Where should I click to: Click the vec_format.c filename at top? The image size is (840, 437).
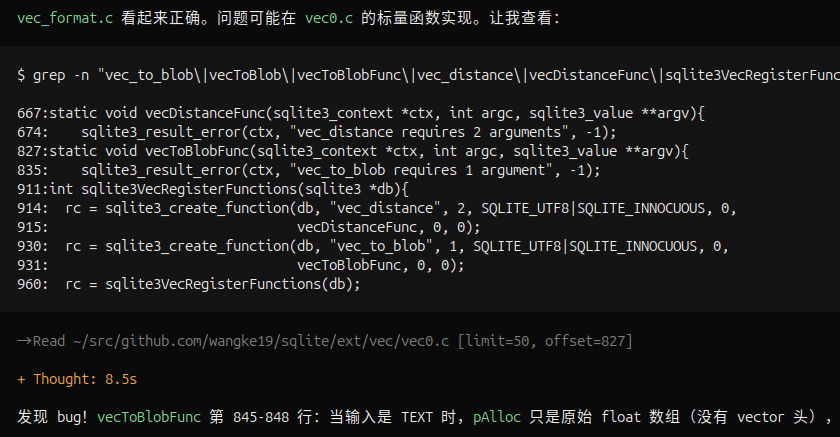point(65,18)
